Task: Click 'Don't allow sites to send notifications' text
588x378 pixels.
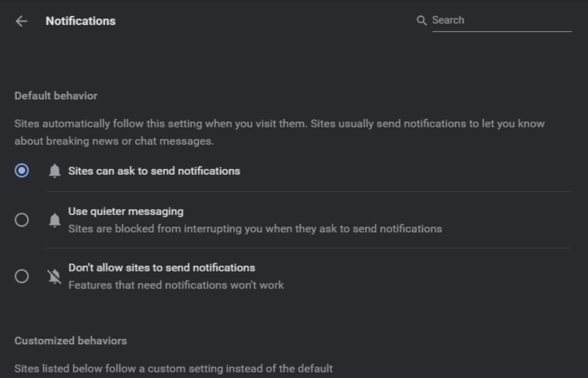Action: coord(161,268)
